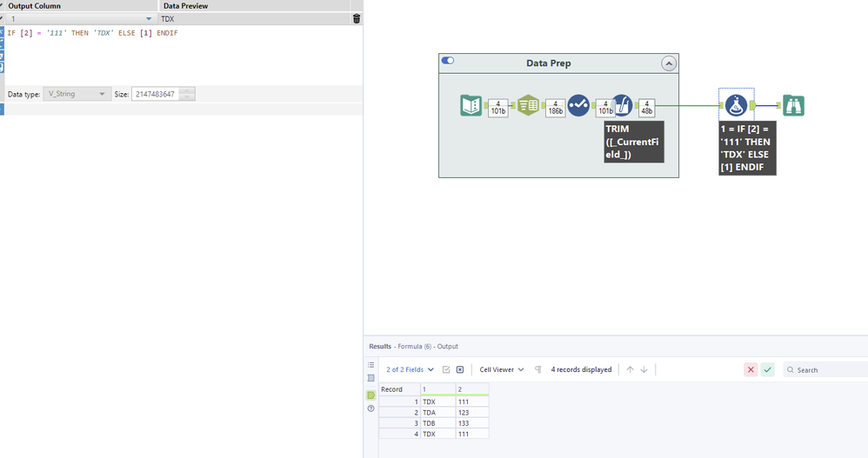Decrease Size value with down stepper
The height and width of the screenshot is (458, 868).
187,97
